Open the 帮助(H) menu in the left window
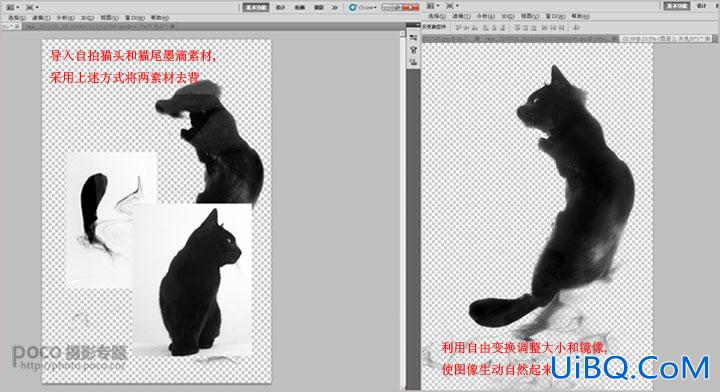Image resolution: width=720 pixels, height=392 pixels. click(159, 17)
